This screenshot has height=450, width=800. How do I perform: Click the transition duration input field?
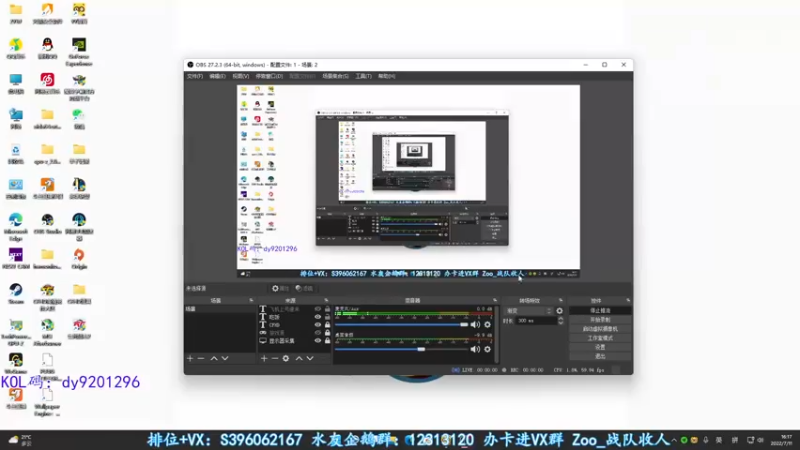tap(536, 321)
